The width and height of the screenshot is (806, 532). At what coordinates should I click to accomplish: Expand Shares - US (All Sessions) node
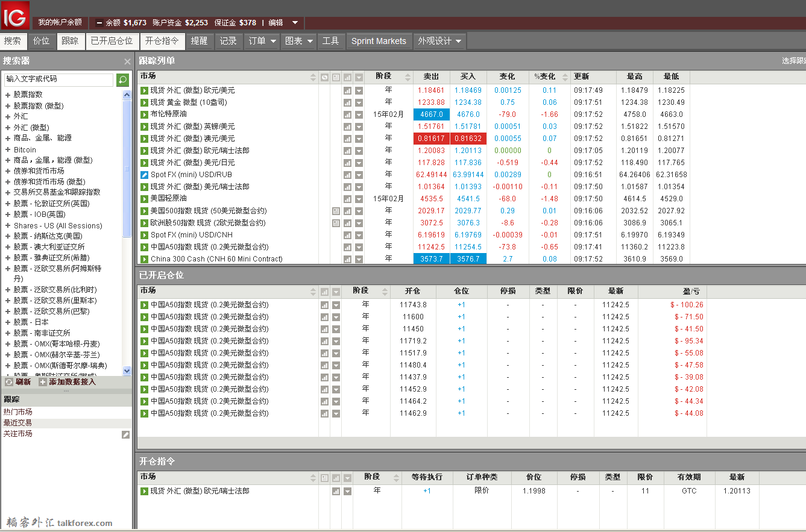(x=8, y=226)
